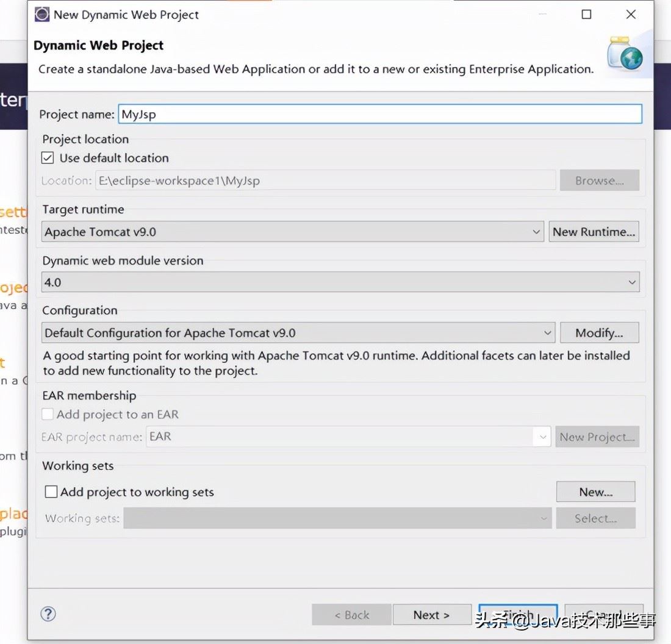Maximize the New Dynamic Web Project dialog
This screenshot has height=644, width=671.
[x=586, y=15]
